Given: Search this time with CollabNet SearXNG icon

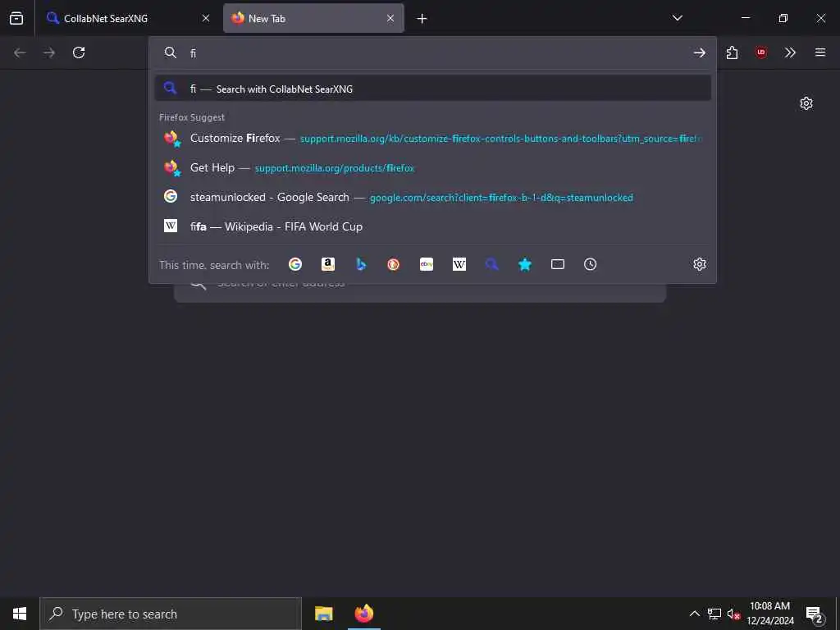Looking at the screenshot, I should tap(492, 264).
